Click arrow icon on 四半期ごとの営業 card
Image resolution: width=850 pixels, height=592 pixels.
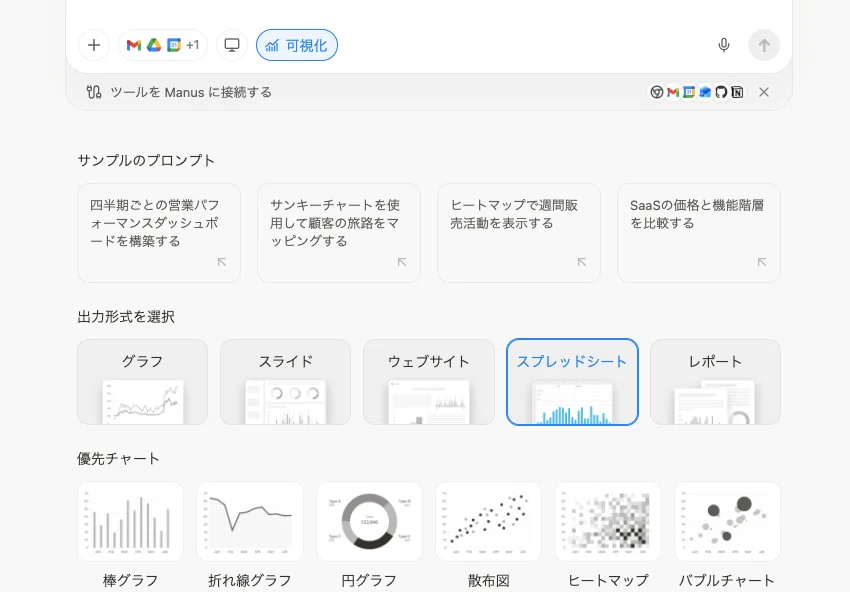[x=222, y=262]
